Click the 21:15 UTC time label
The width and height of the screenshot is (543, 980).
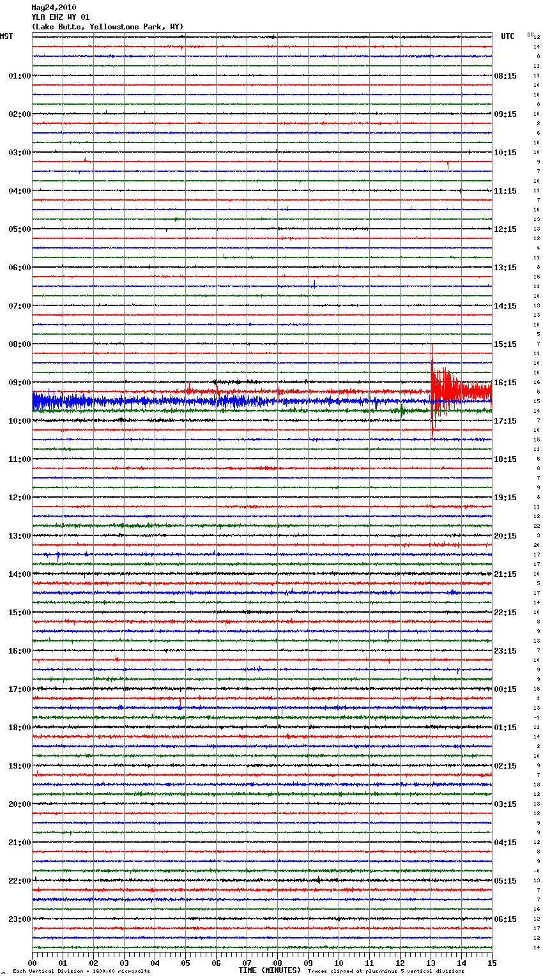click(505, 574)
